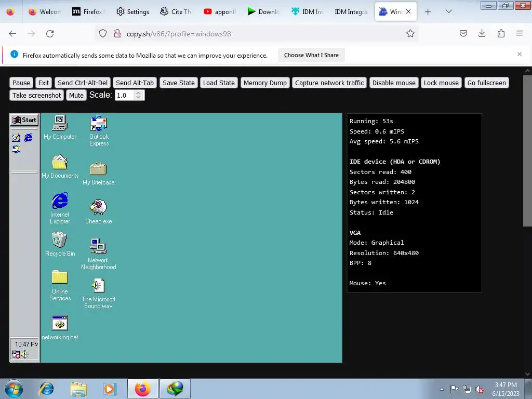Save to Pocket icon
Screen dimensions: 532x399
[x=463, y=34]
